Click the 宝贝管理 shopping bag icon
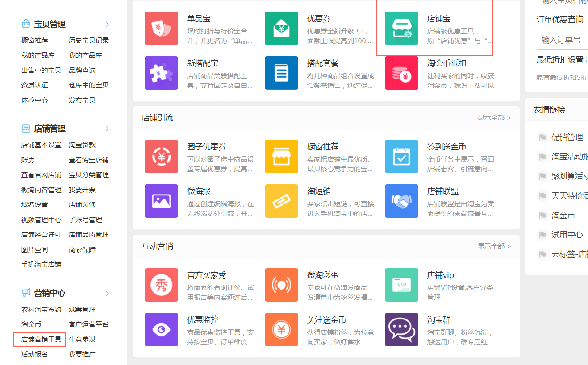Image resolution: width=588 pixels, height=365 pixels. (x=26, y=24)
